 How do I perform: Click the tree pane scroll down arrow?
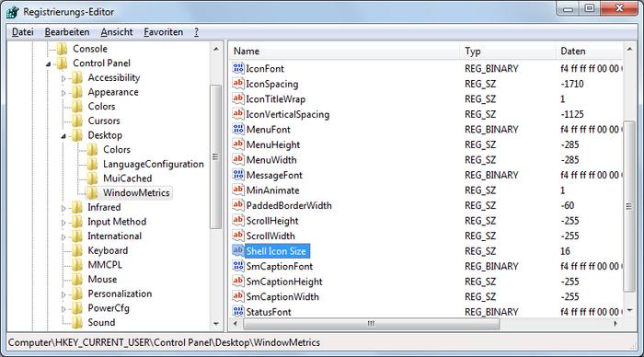216,324
